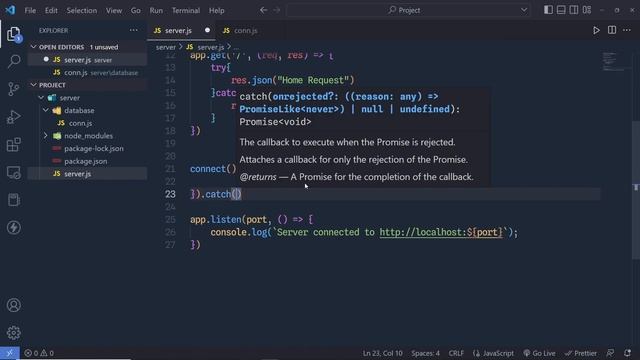Open the Extensions view
The width and height of the screenshot is (640, 360).
(x=13, y=144)
